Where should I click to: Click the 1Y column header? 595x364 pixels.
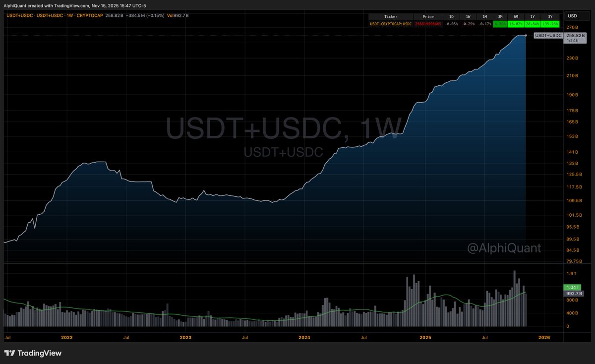[533, 17]
